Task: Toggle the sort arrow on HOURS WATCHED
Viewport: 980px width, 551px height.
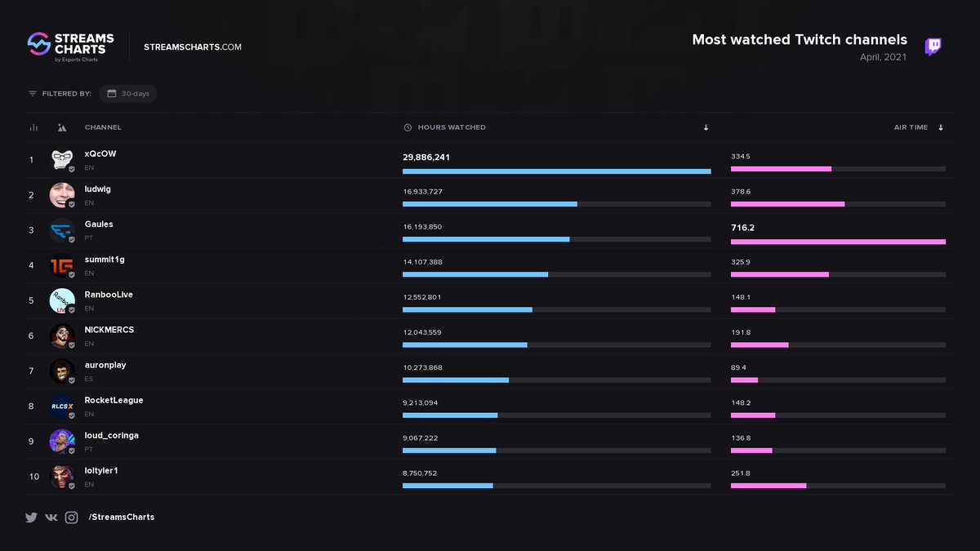Action: pyautogui.click(x=705, y=127)
